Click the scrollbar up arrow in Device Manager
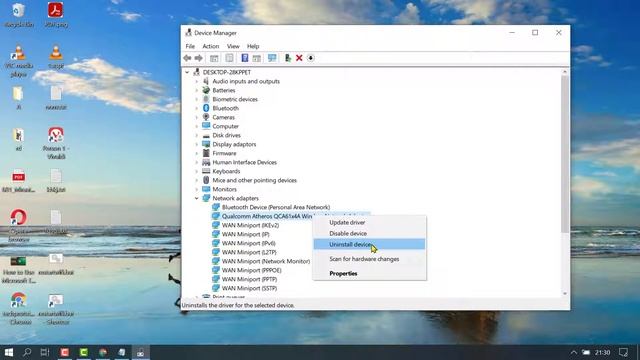This screenshot has height=360, width=640. [565, 72]
